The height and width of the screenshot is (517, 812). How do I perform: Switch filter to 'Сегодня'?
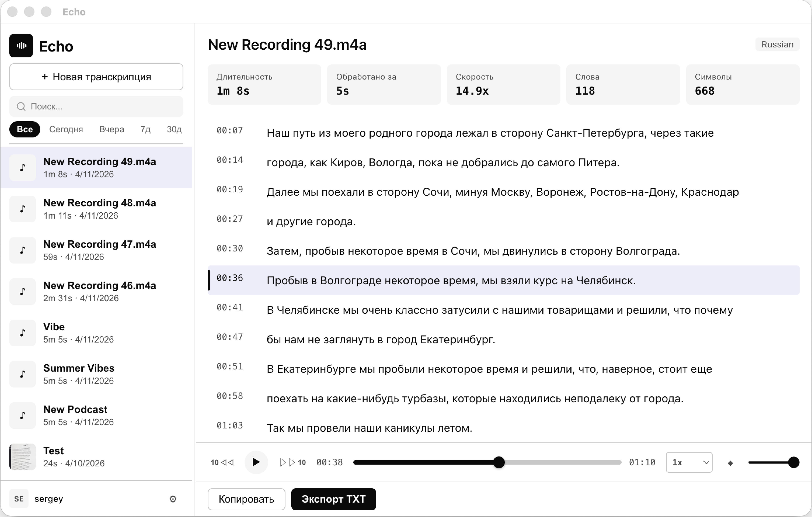[x=66, y=129]
